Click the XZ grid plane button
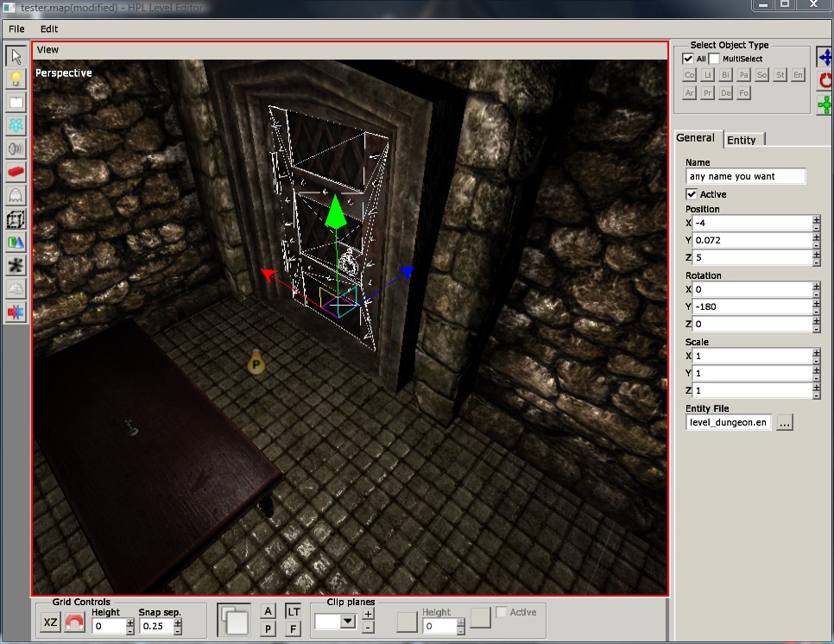This screenshot has height=644, width=834. [x=51, y=622]
